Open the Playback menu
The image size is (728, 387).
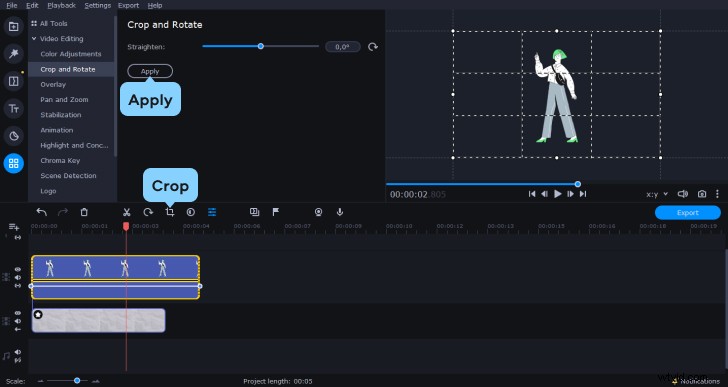coord(61,5)
